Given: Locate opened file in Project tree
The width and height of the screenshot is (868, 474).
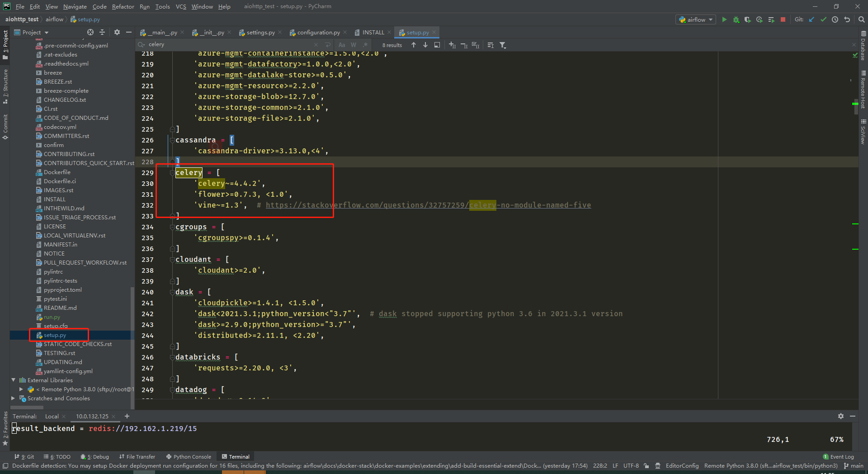Looking at the screenshot, I should point(90,32).
